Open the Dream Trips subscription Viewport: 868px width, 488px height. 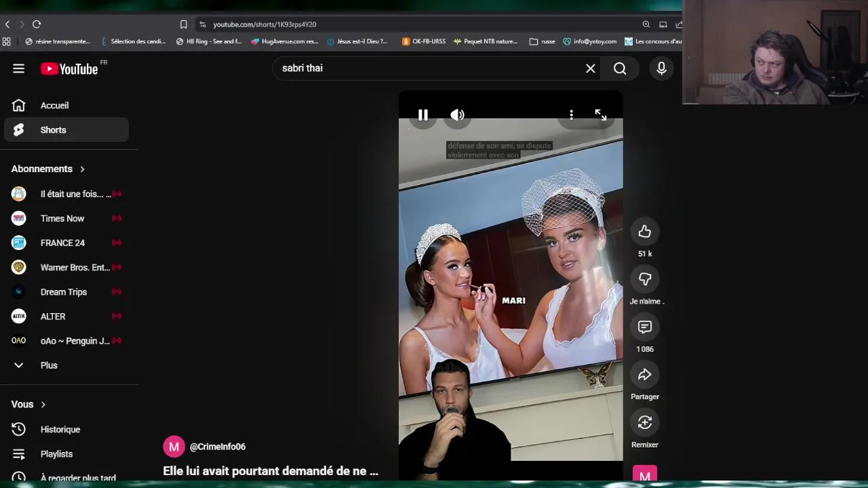pyautogui.click(x=66, y=292)
